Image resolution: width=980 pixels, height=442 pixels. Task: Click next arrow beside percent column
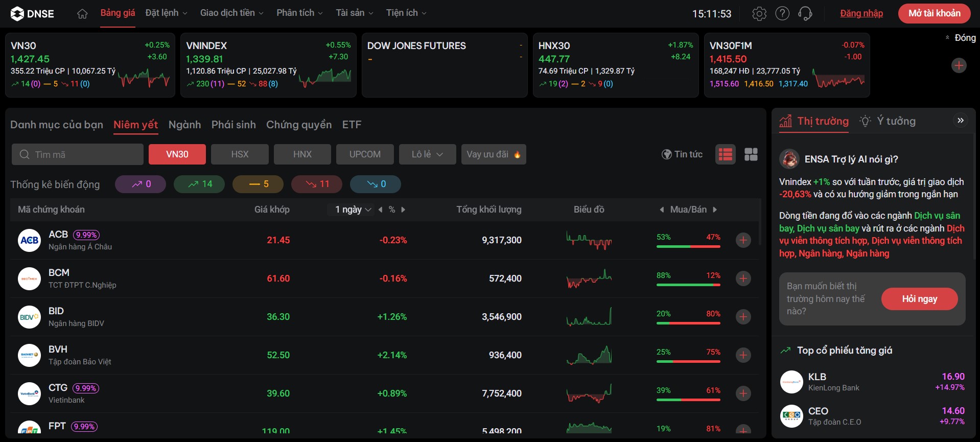point(403,210)
